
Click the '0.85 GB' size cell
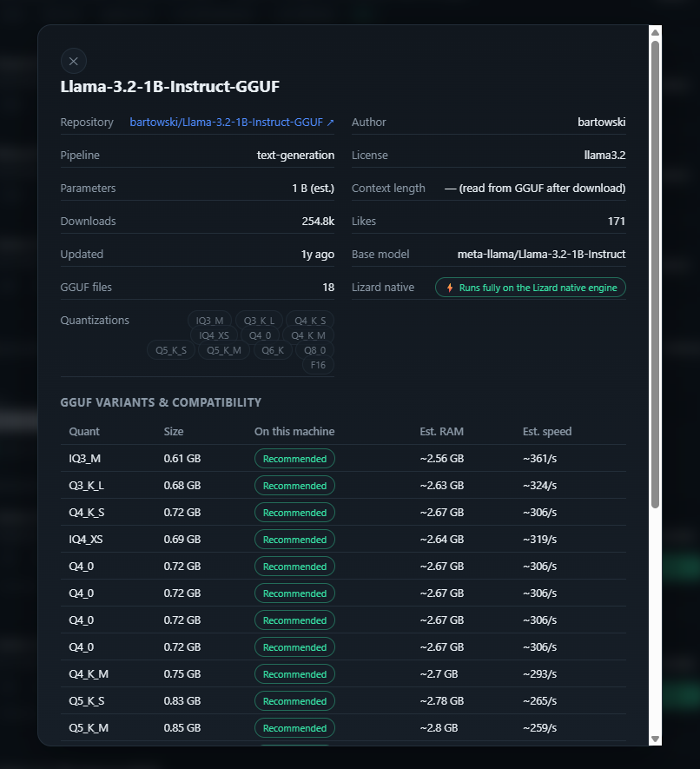[x=182, y=728]
